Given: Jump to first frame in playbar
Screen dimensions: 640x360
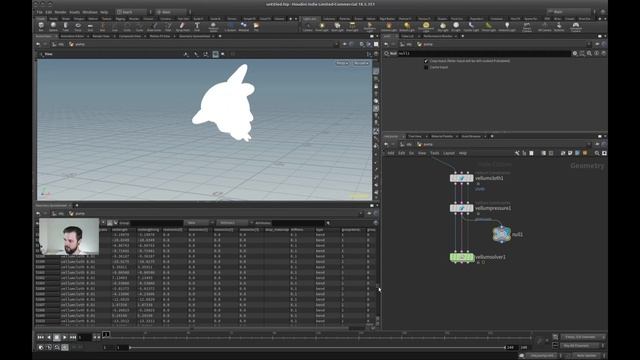Looking at the screenshot, I should [x=40, y=337].
